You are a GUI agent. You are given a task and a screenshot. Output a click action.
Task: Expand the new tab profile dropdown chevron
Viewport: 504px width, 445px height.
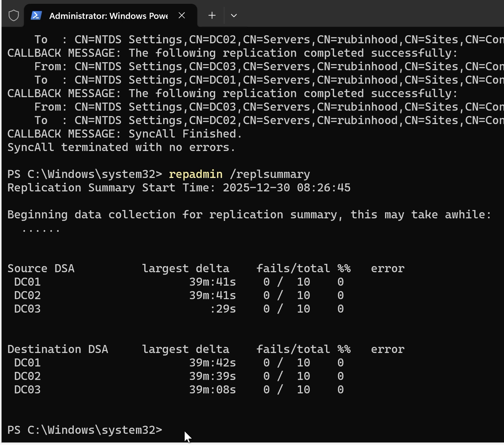pos(234,15)
